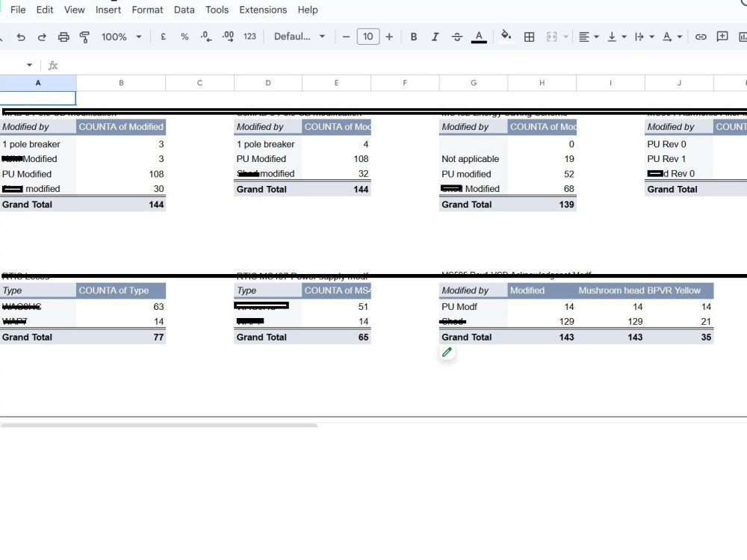The width and height of the screenshot is (747, 560).
Task: Click the value 51 in column E
Action: (364, 307)
